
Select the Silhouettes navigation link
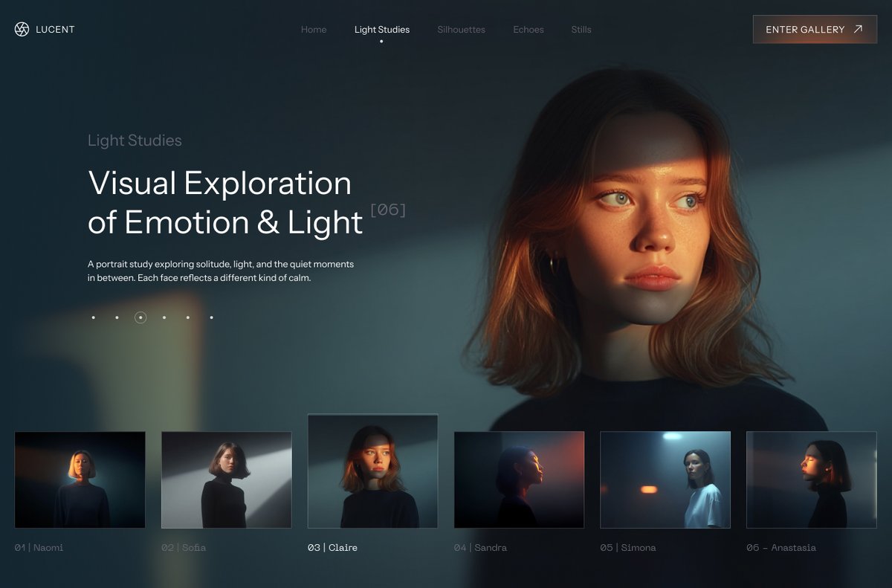pos(461,30)
